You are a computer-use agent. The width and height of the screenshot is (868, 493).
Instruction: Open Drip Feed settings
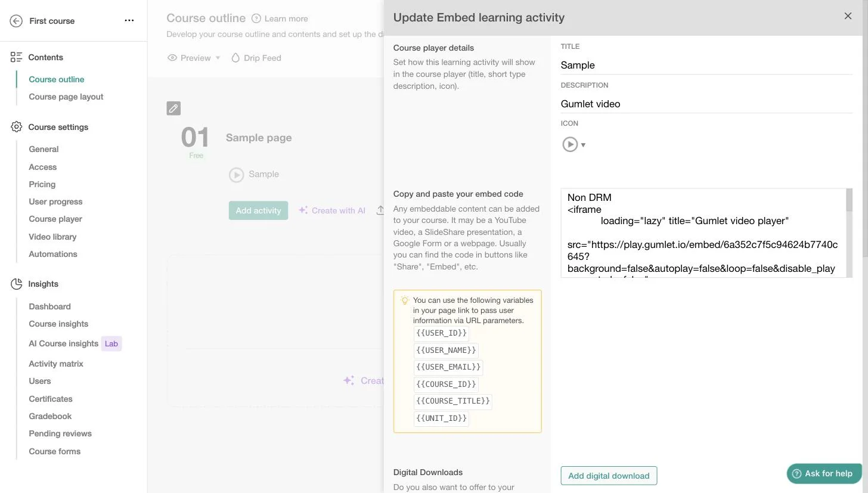coord(256,58)
